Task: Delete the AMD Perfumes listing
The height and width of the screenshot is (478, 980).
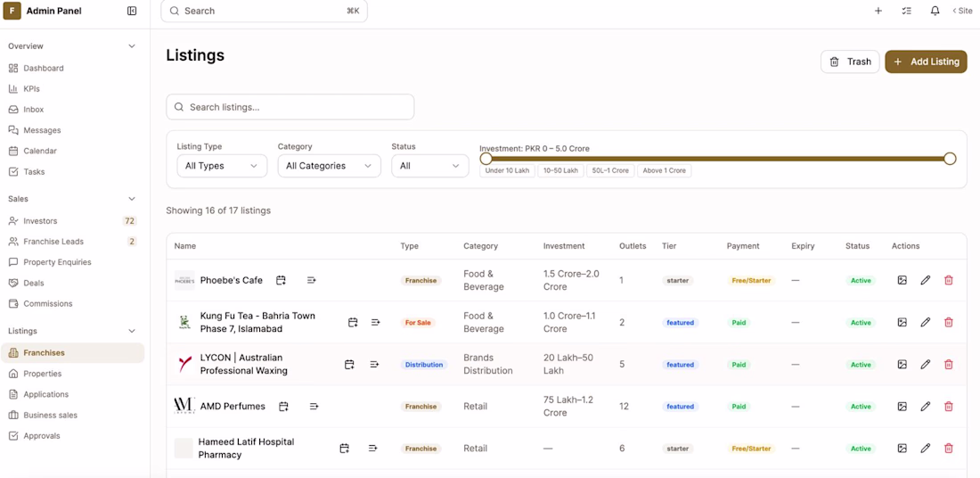Action: click(x=949, y=406)
